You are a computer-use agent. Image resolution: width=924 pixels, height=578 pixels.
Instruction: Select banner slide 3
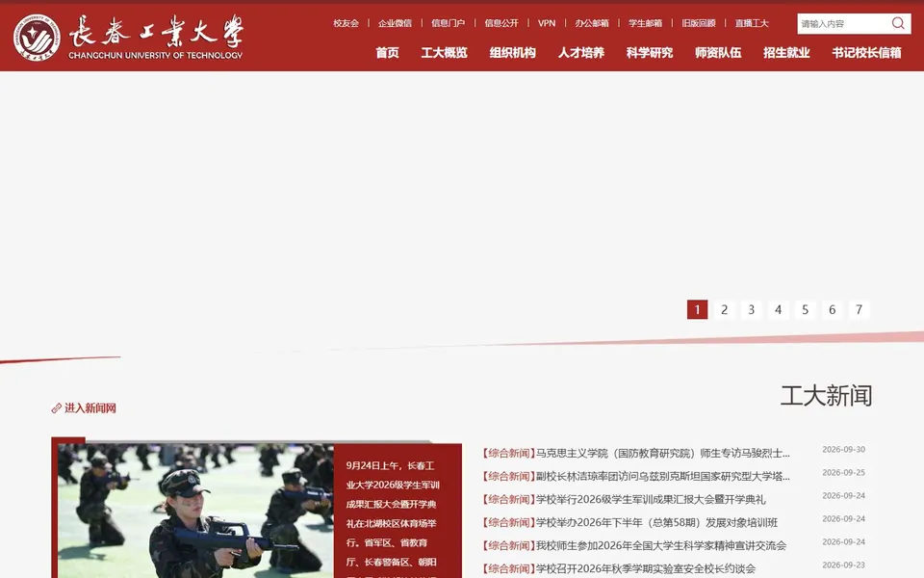coord(752,309)
